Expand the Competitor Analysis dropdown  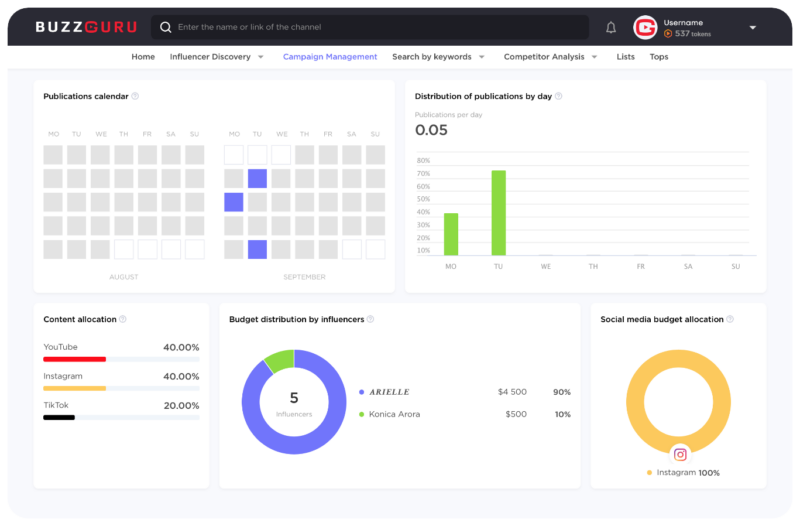tap(594, 57)
